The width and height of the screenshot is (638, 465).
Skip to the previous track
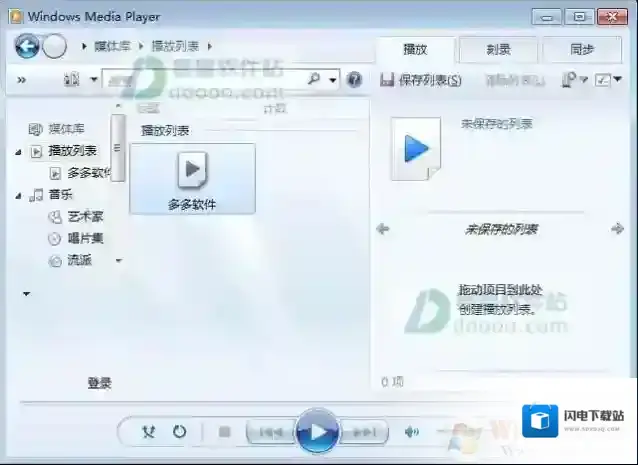(x=270, y=432)
